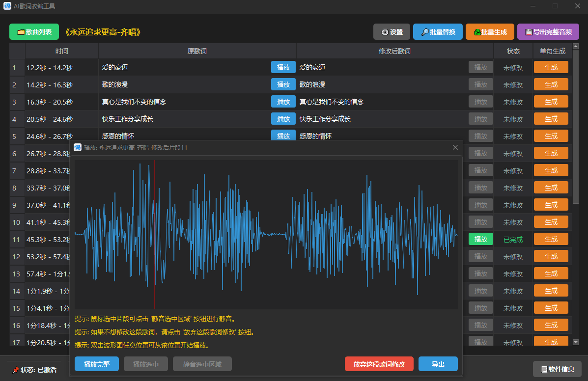Click the 修改后歌词 column header

394,51
